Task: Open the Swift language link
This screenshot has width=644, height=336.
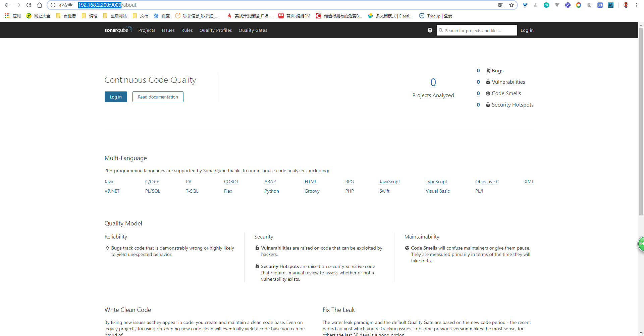Action: click(x=384, y=191)
